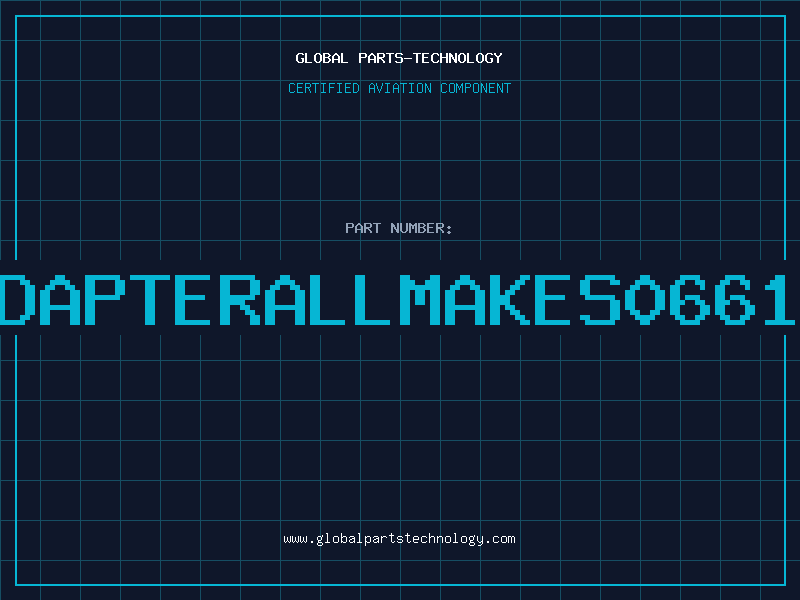The width and height of the screenshot is (800, 600).
Task: Click the word TECHNOLOGY in the title
Action: [458, 58]
